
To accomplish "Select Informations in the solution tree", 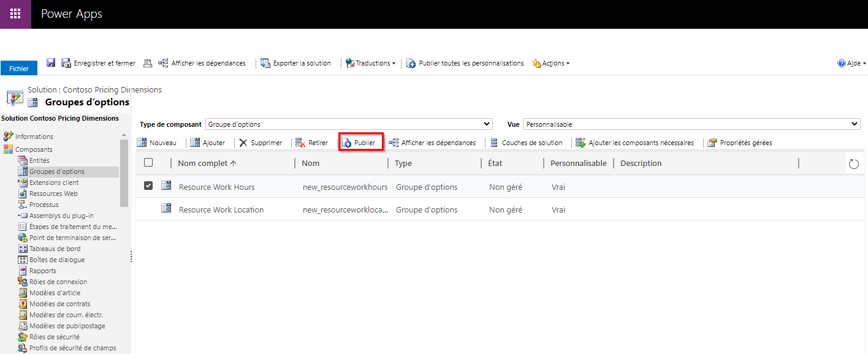I will [x=34, y=137].
